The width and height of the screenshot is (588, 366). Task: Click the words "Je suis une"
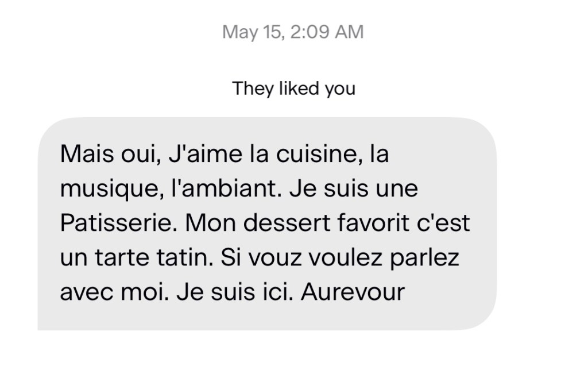[353, 189]
